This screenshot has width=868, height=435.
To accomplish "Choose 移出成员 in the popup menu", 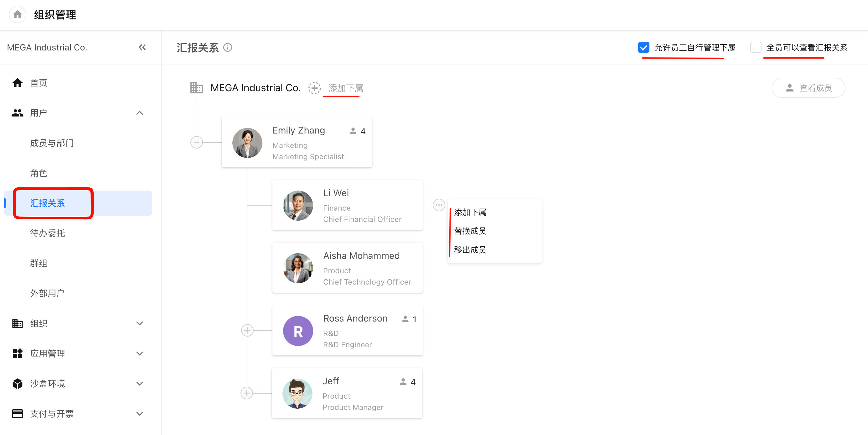I will click(x=470, y=250).
